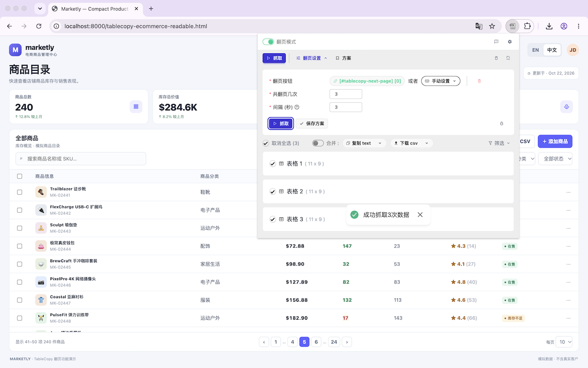Go to pagination page 6
This screenshot has height=368, width=588.
point(316,342)
